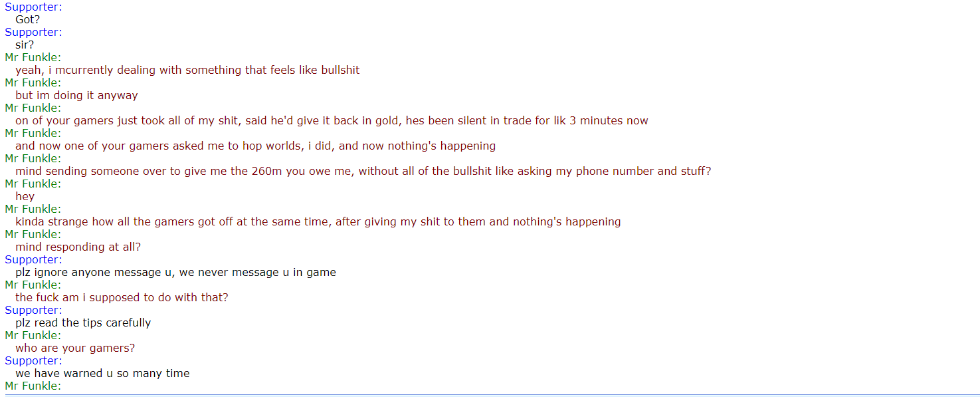
Task: Click "but im doing it anyway" message
Action: click(76, 95)
